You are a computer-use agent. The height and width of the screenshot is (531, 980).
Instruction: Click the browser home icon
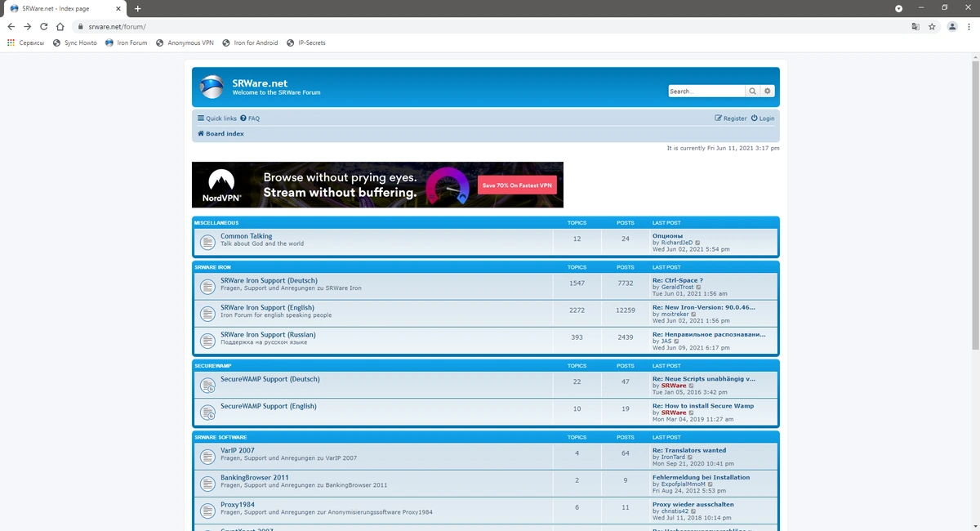click(x=60, y=26)
